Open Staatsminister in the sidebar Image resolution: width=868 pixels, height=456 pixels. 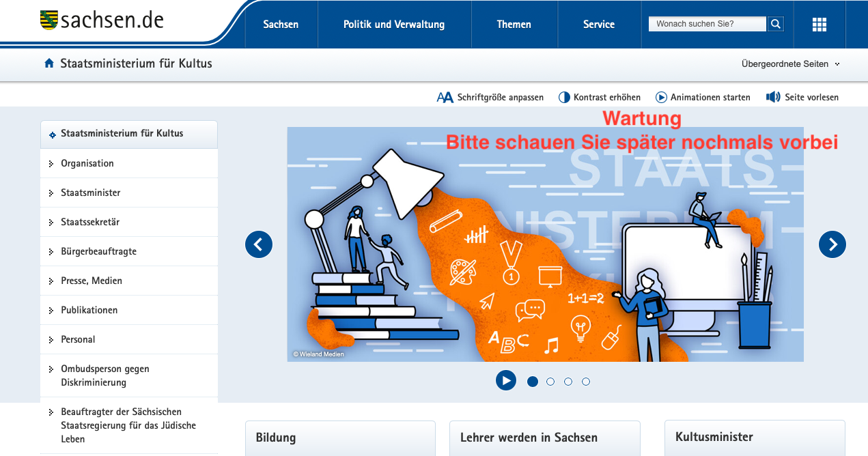click(91, 193)
